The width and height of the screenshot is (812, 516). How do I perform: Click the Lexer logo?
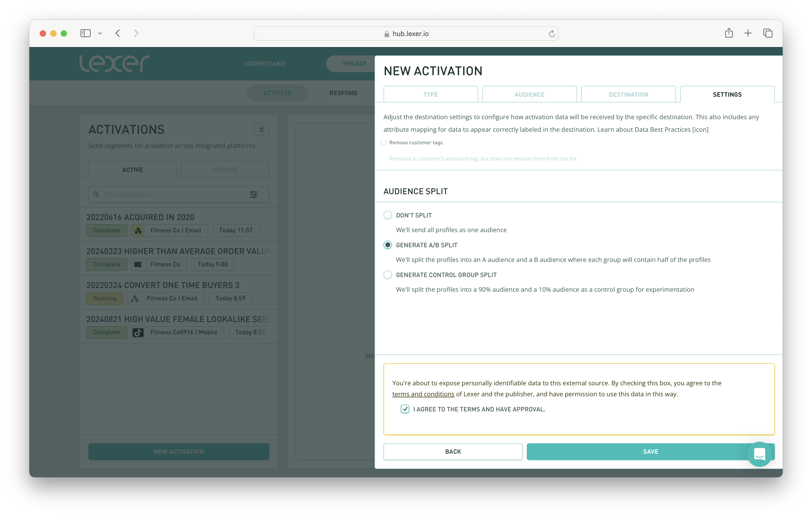[114, 63]
